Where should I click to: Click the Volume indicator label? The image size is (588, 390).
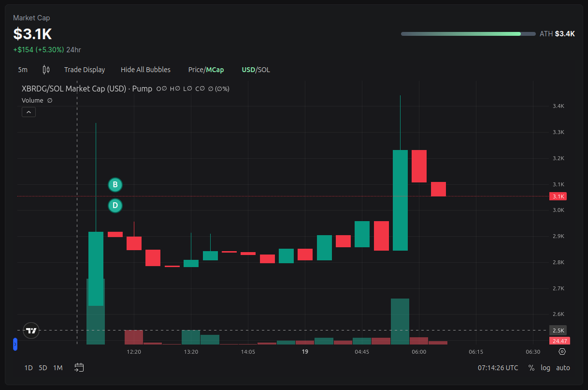coord(32,100)
